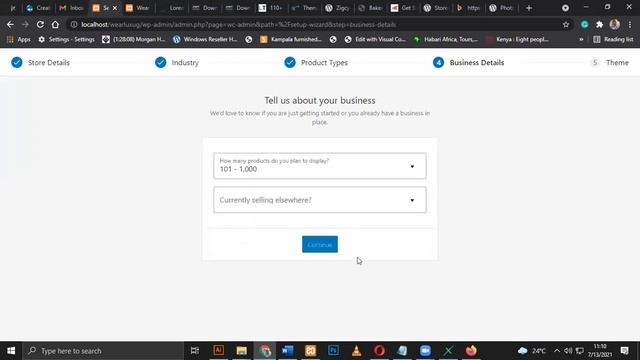
Task: Open the Windows Start menu
Action: pyautogui.click(x=11, y=351)
